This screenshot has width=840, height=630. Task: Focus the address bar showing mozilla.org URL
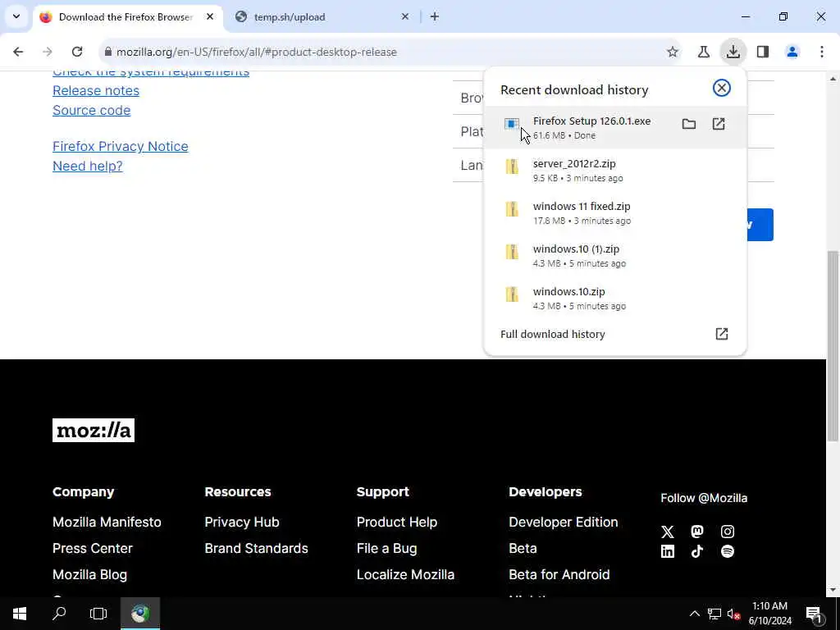pyautogui.click(x=388, y=52)
